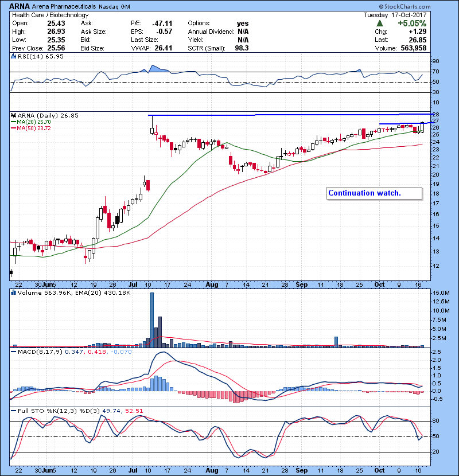Click the "ARNA (Daily) 26.85" chart label
The height and width of the screenshot is (476, 459).
(x=48, y=115)
